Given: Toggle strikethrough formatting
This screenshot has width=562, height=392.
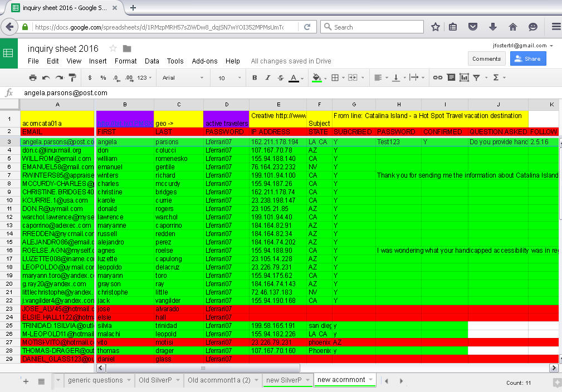Looking at the screenshot, I should click(x=280, y=78).
